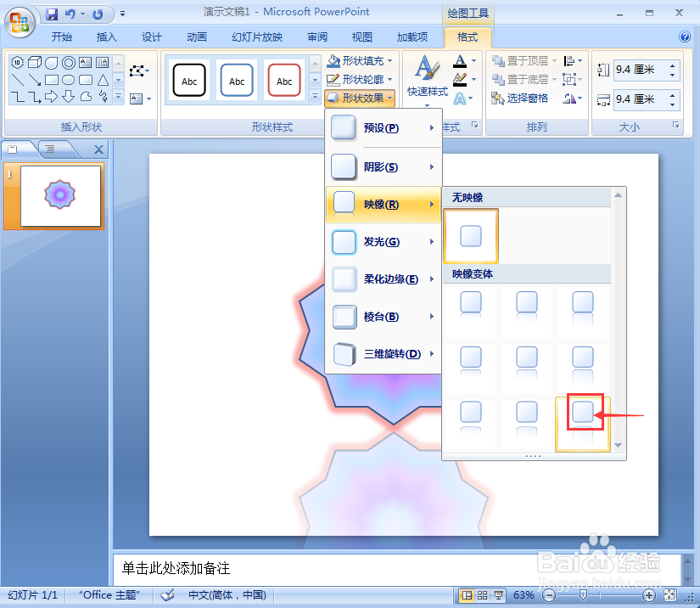Viewport: 700px width, 608px height.
Task: Choose the highlighted last reflection variation
Action: 583,424
